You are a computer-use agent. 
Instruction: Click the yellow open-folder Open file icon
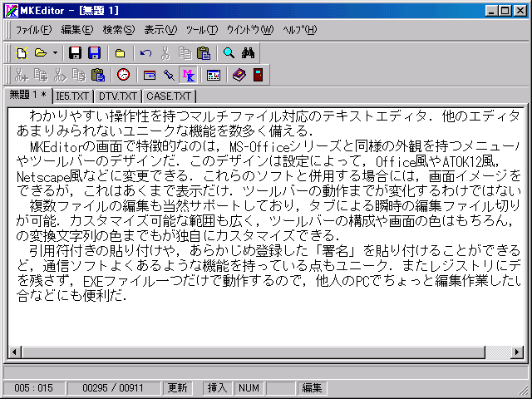coord(41,53)
